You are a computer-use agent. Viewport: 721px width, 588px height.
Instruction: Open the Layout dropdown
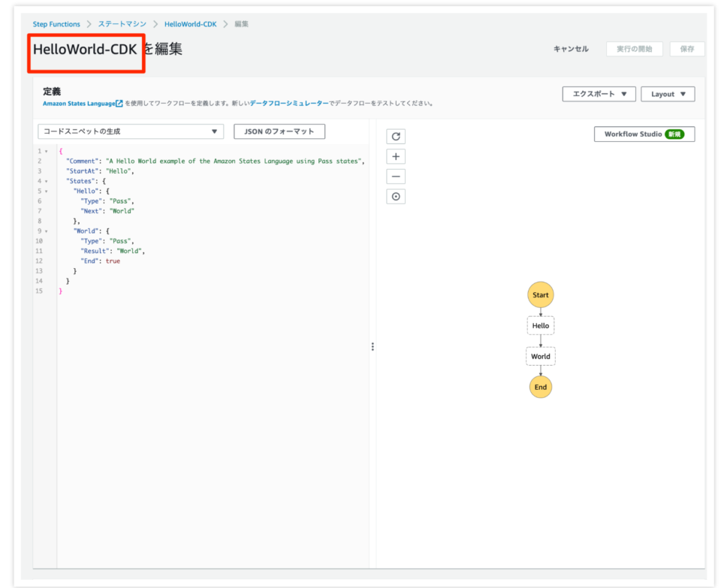(x=668, y=94)
